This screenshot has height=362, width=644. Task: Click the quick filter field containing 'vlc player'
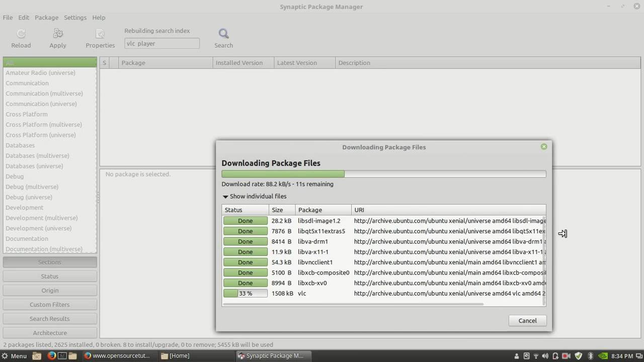[x=162, y=44]
